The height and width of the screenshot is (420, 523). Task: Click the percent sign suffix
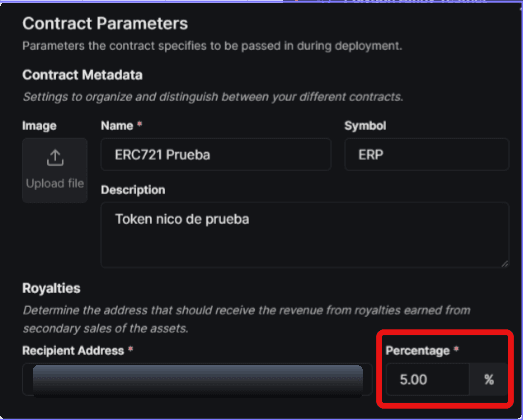pos(489,380)
